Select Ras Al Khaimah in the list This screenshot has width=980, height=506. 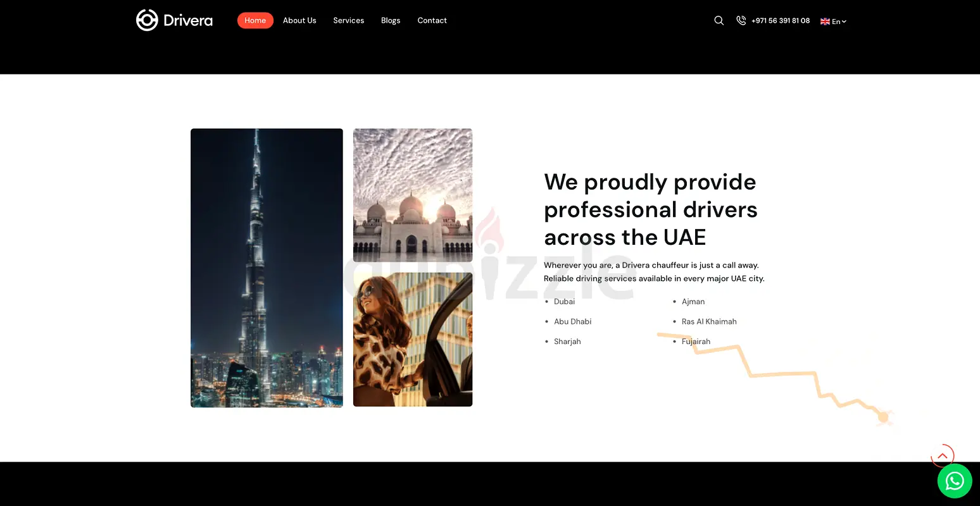[x=709, y=322]
